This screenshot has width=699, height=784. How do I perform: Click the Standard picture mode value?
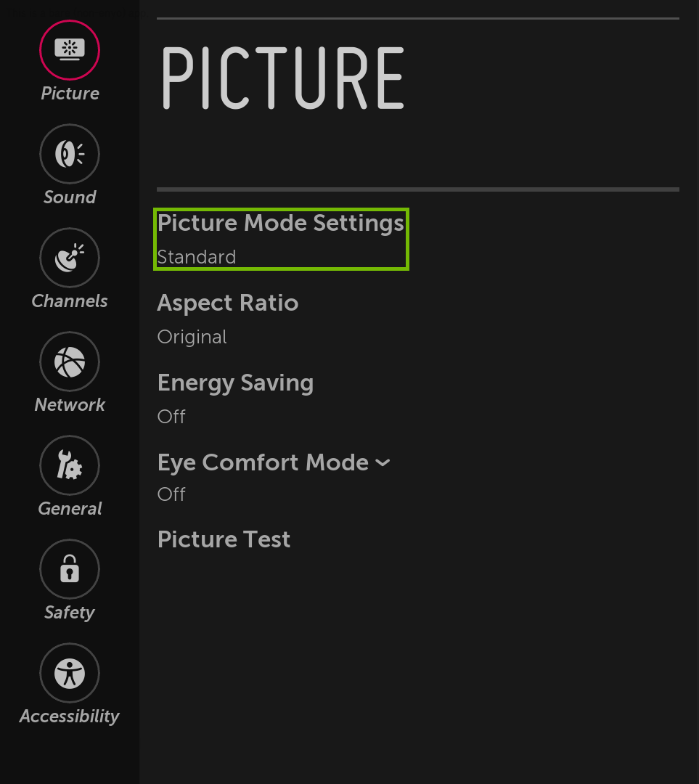pyautogui.click(x=196, y=257)
